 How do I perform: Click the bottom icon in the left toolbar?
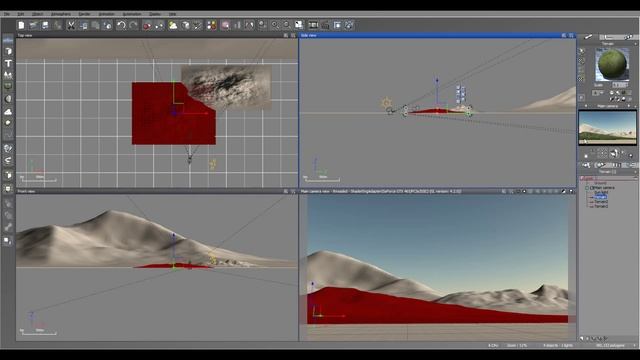click(8, 240)
